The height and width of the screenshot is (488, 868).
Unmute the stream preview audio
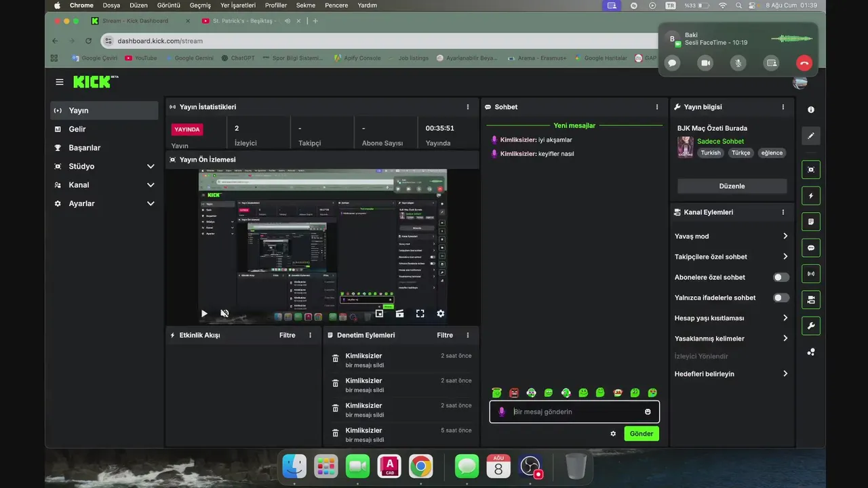pos(224,313)
